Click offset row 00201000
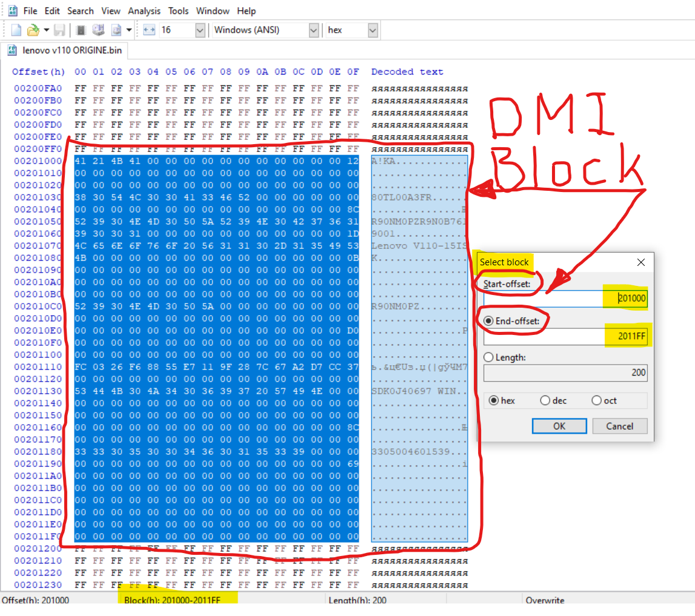 click(x=38, y=161)
